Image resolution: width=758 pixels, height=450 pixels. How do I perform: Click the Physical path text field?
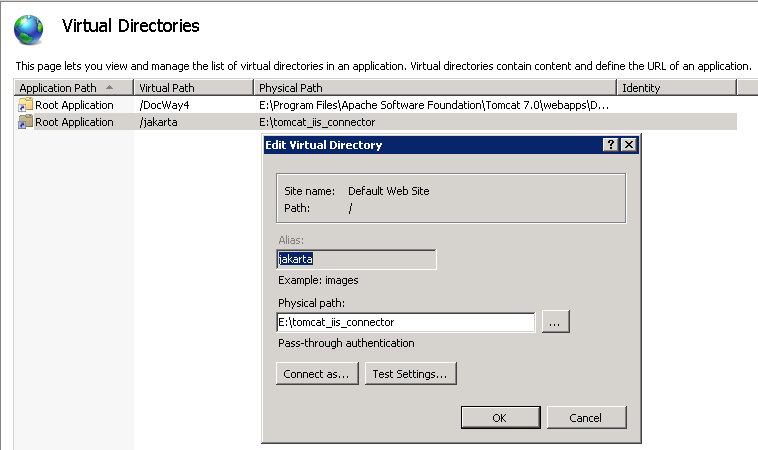[x=405, y=322]
